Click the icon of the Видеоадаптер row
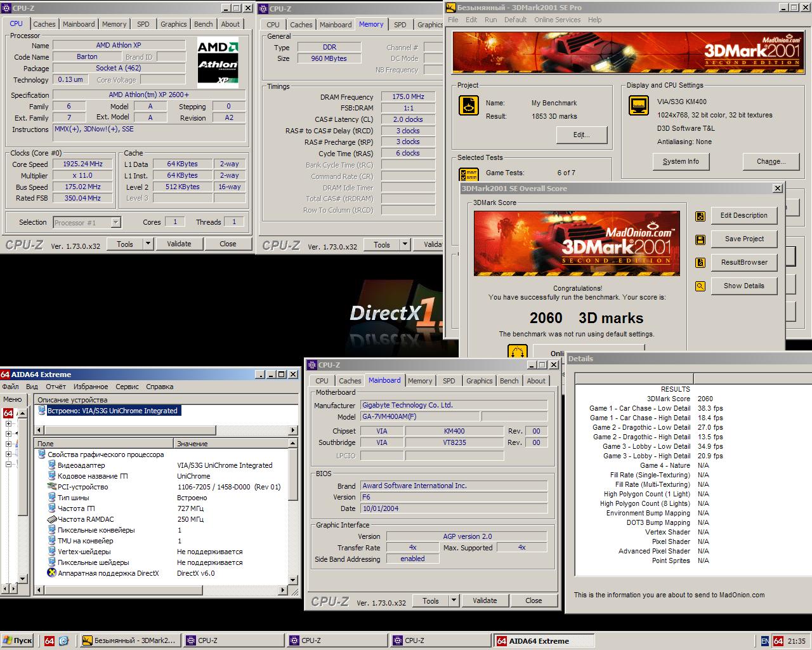812x650 pixels. click(x=52, y=465)
